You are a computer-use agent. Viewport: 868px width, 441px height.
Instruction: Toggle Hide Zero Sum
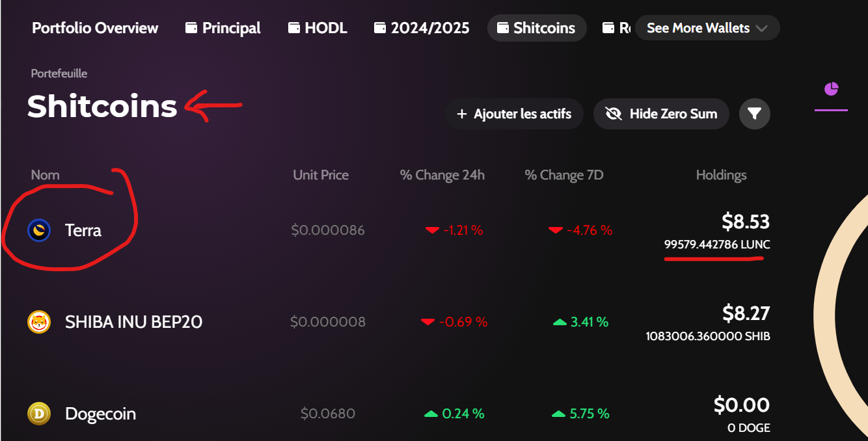pos(661,114)
